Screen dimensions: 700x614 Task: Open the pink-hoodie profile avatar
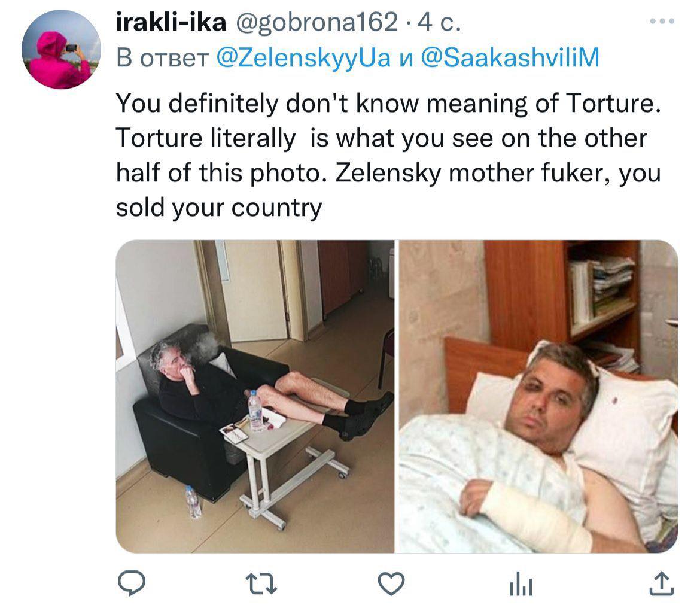(x=61, y=49)
